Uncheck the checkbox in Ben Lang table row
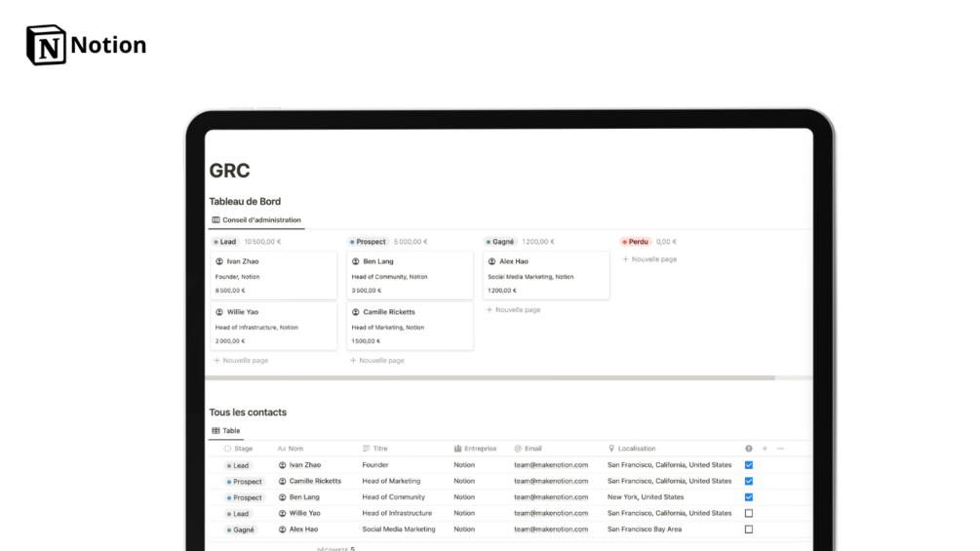Image resolution: width=980 pixels, height=551 pixels. click(x=749, y=497)
